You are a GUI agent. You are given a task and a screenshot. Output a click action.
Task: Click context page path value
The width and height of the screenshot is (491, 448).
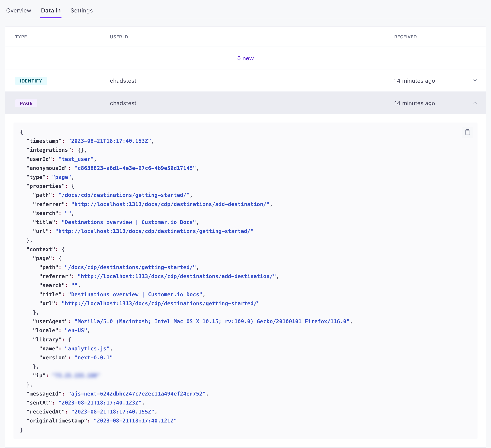pos(131,267)
